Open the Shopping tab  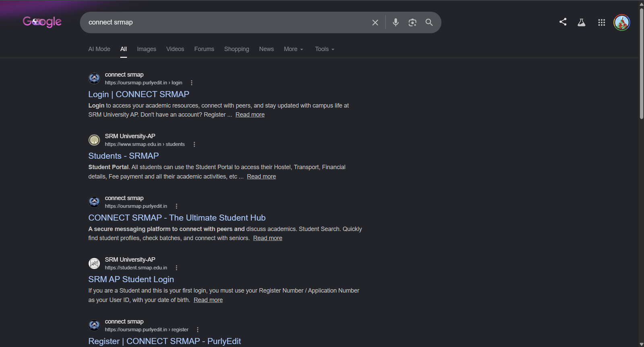click(237, 49)
